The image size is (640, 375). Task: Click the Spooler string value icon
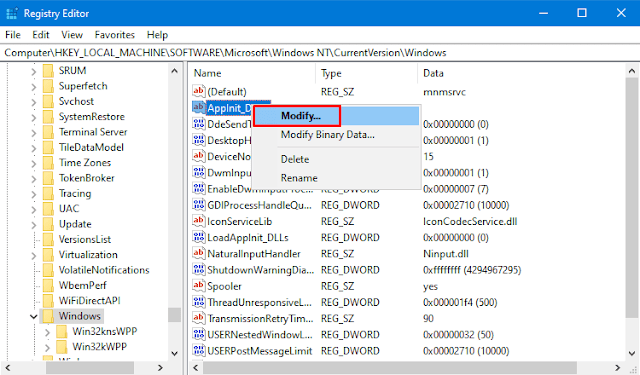[x=199, y=286]
